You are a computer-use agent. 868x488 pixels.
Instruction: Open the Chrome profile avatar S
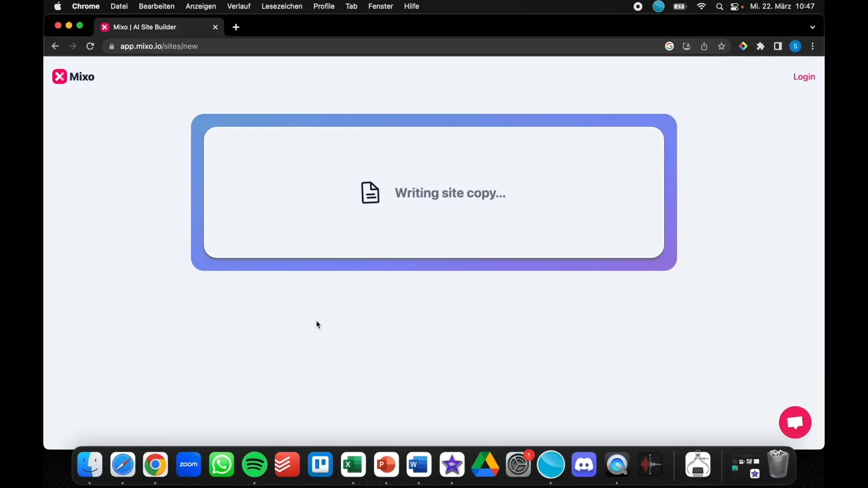[x=796, y=46]
